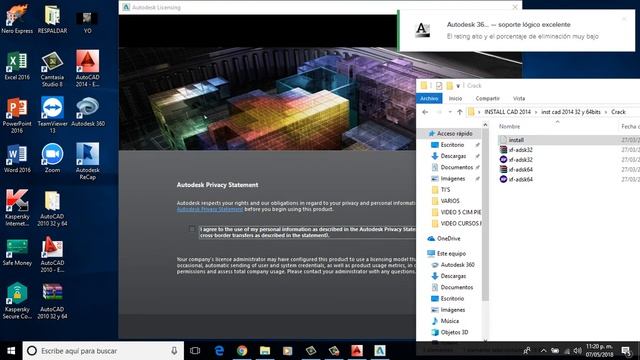The image size is (640, 360).
Task: Launch PowerPoint 2016 from the desktop
Action: (17, 115)
